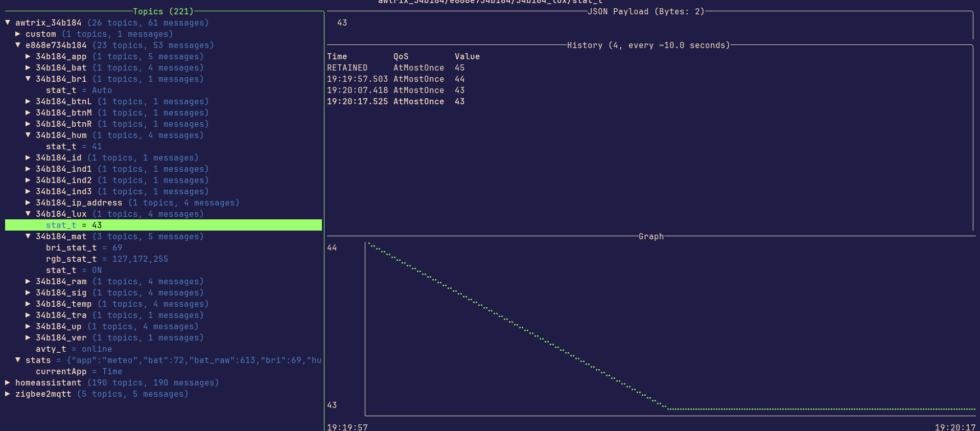Expand the zigbee2mqtt topic tree
Screen dimensions: 980x431
[8, 394]
